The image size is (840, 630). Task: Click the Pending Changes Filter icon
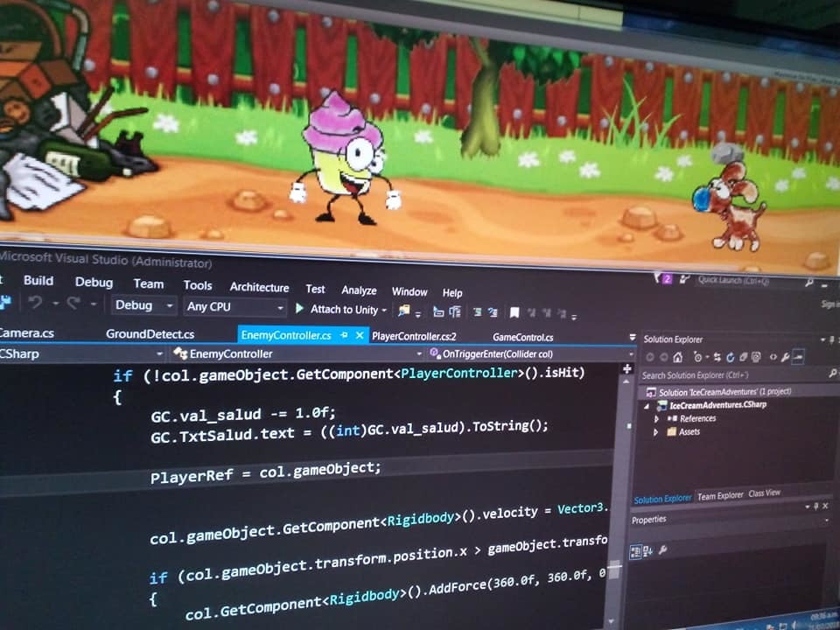point(698,357)
